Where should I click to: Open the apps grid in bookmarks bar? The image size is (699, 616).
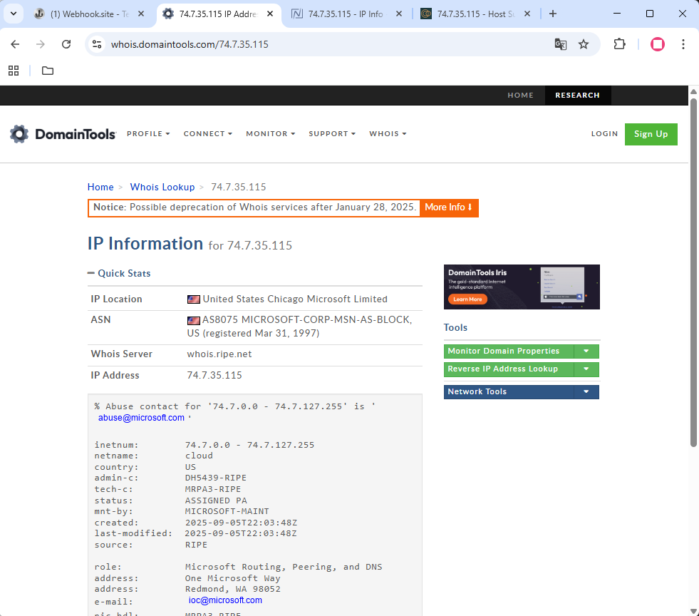pyautogui.click(x=14, y=71)
